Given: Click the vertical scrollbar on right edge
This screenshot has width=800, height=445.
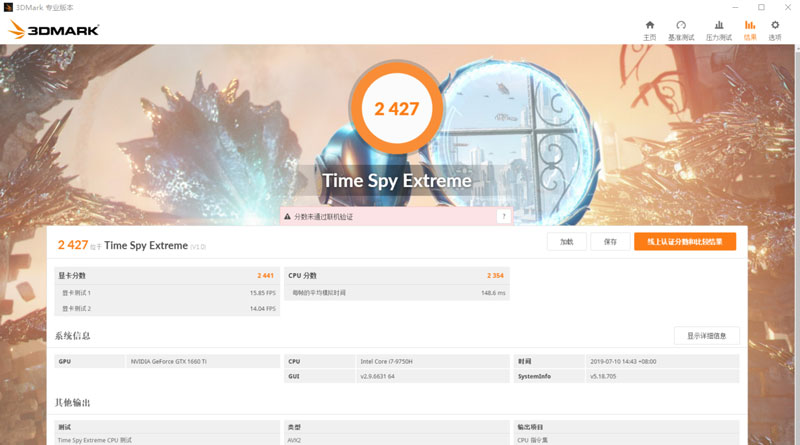Looking at the screenshot, I should pyautogui.click(x=797, y=245).
